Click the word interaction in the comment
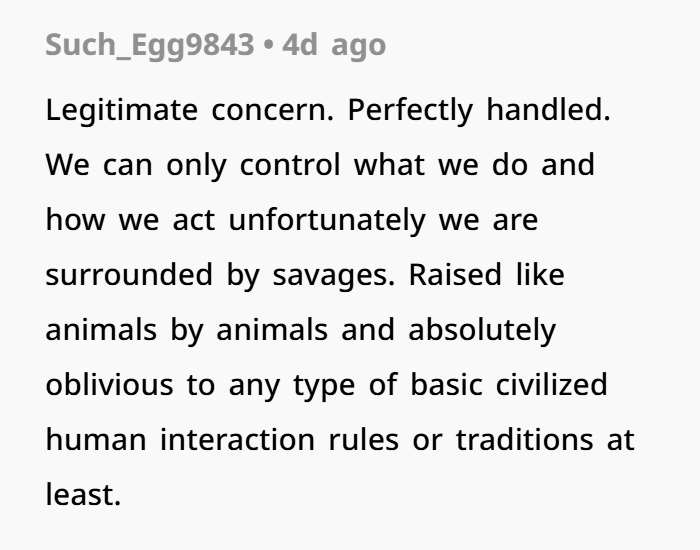 point(237,440)
